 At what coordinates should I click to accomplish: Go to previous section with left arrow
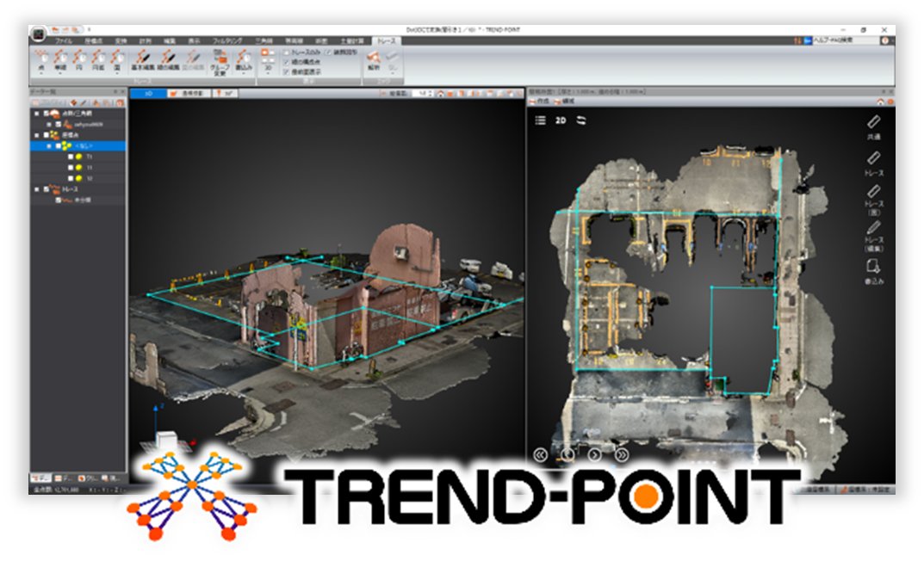pos(567,454)
